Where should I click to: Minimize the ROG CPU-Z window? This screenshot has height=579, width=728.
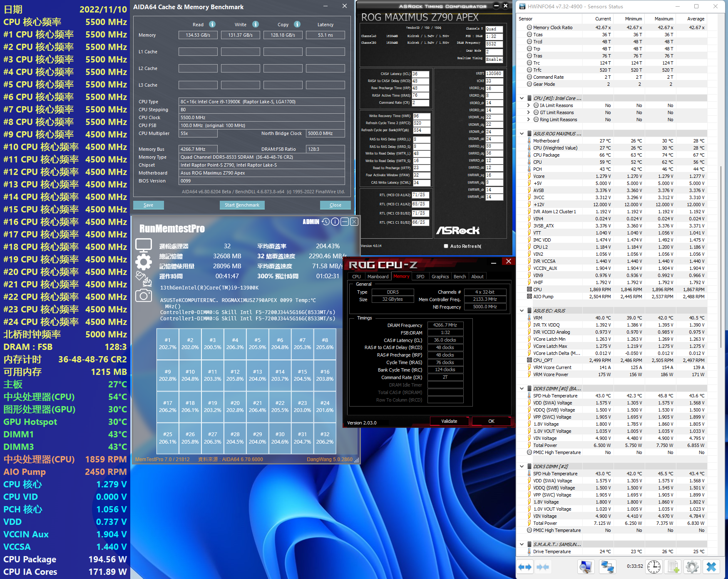494,262
